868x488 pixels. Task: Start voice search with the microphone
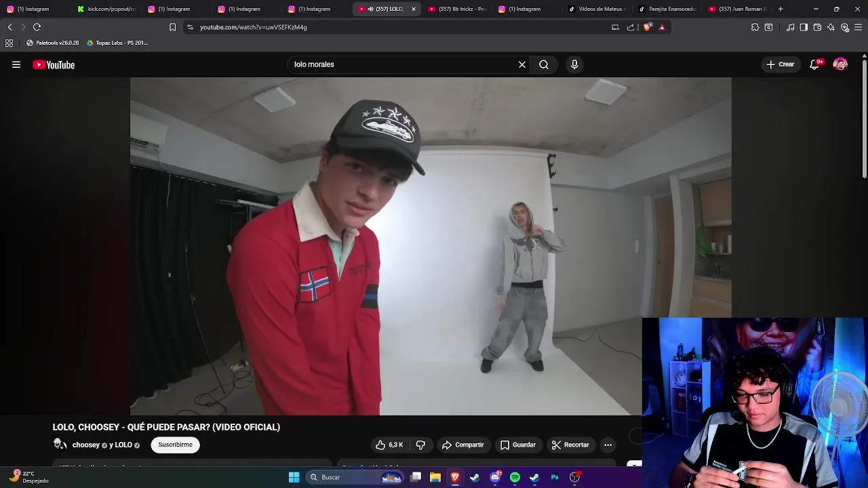pyautogui.click(x=574, y=64)
